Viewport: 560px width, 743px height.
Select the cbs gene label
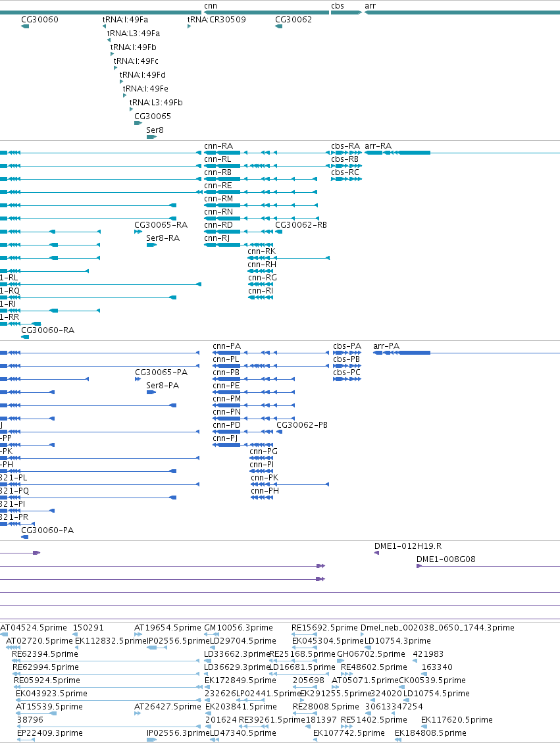pos(338,6)
